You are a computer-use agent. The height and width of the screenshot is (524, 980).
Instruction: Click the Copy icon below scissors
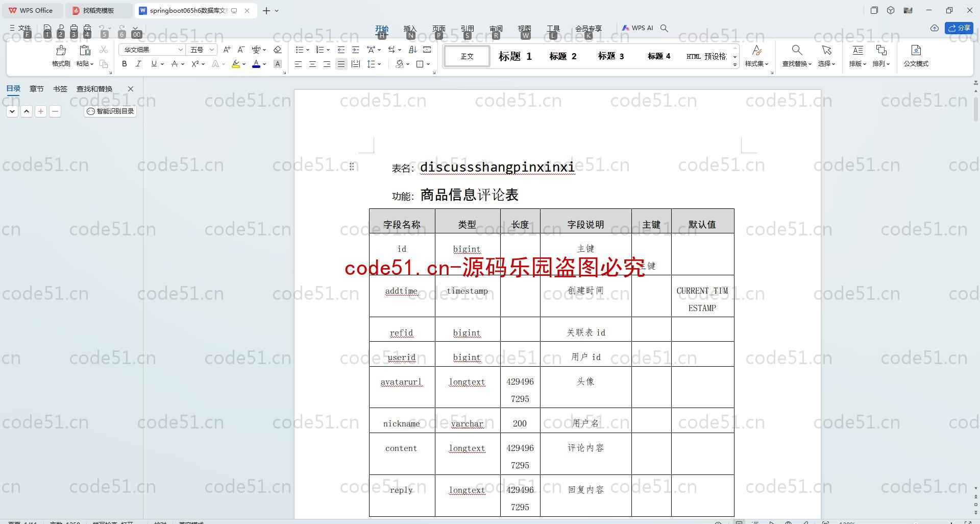point(104,64)
